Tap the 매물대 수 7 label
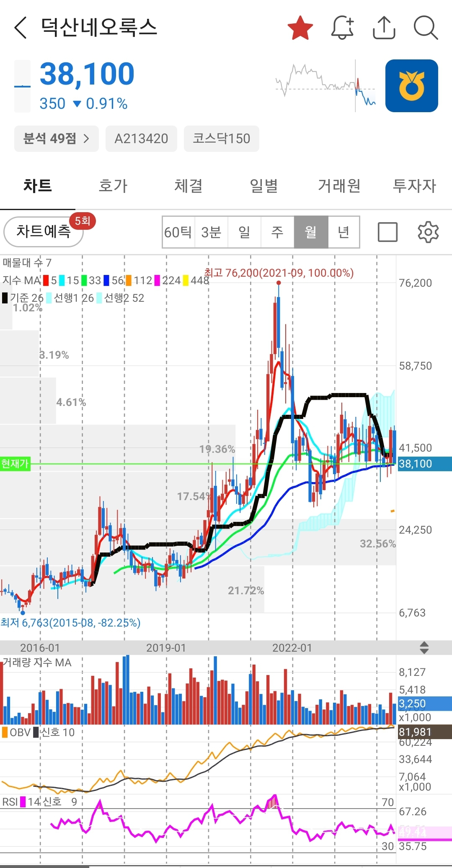The image size is (452, 868). click(27, 263)
